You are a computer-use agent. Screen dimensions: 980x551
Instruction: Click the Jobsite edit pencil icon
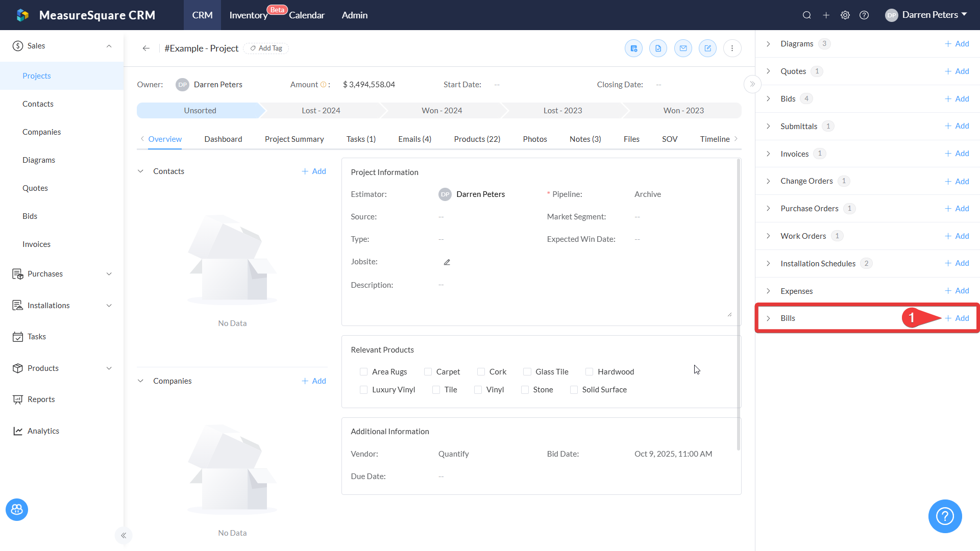447,262
